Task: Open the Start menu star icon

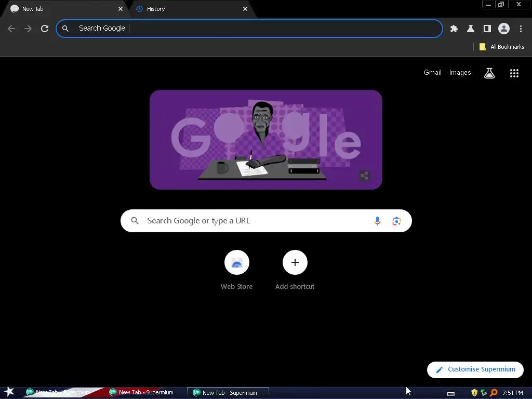Action: coord(9,392)
